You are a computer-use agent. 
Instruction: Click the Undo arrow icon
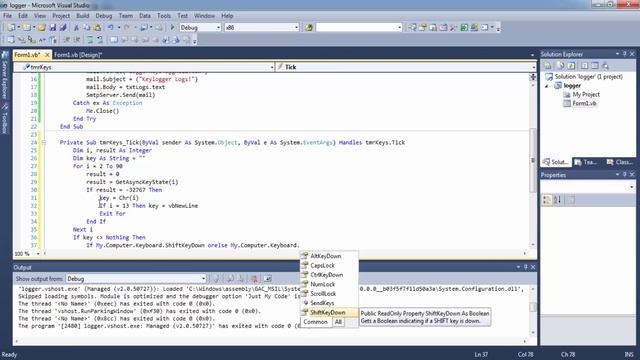[x=110, y=27]
